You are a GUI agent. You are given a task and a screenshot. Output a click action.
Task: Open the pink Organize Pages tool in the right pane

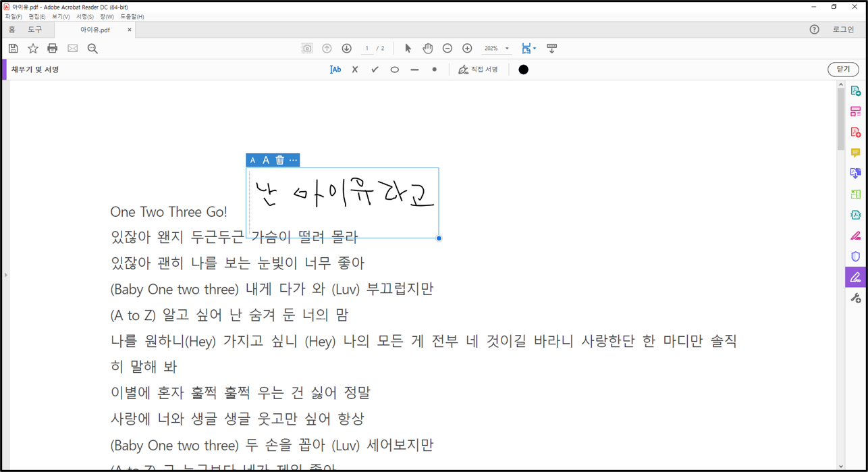pos(855,111)
